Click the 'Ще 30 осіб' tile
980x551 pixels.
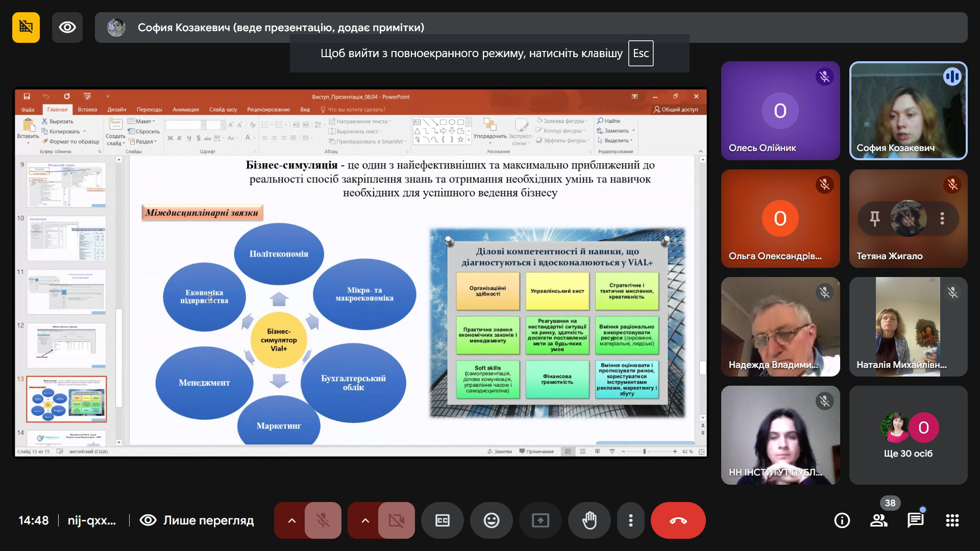[908, 435]
